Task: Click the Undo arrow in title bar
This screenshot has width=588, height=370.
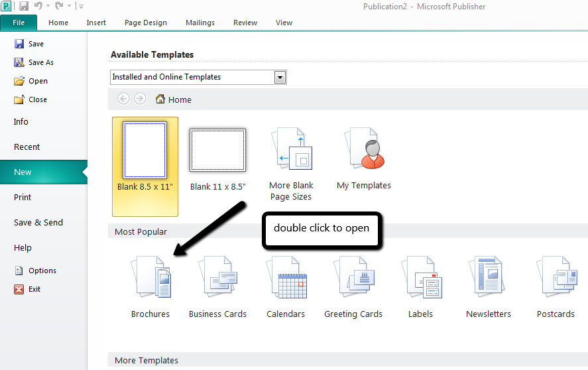Action: pyautogui.click(x=38, y=5)
